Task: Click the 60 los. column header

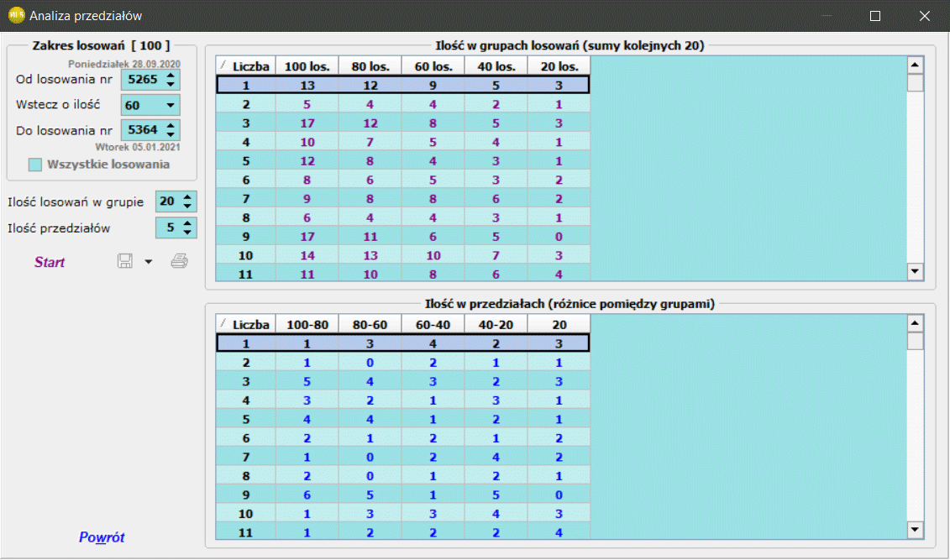Action: [433, 66]
